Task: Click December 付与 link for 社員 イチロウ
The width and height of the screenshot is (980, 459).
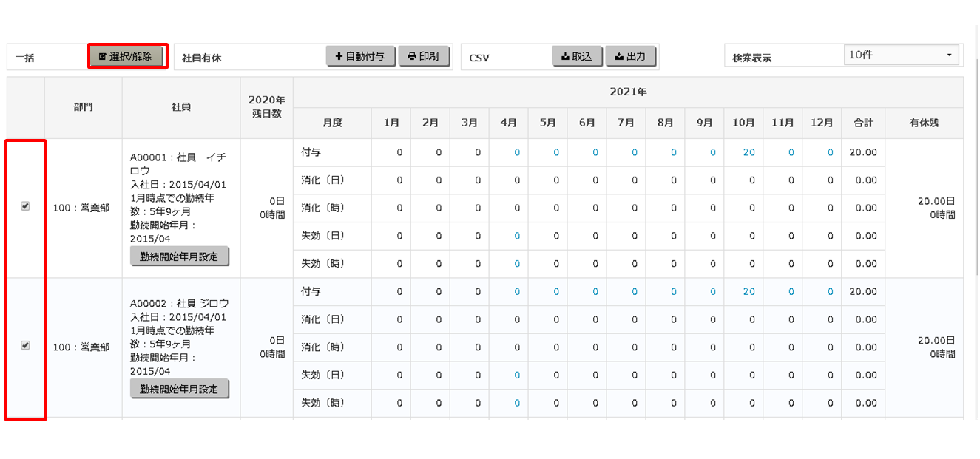Action: [830, 152]
